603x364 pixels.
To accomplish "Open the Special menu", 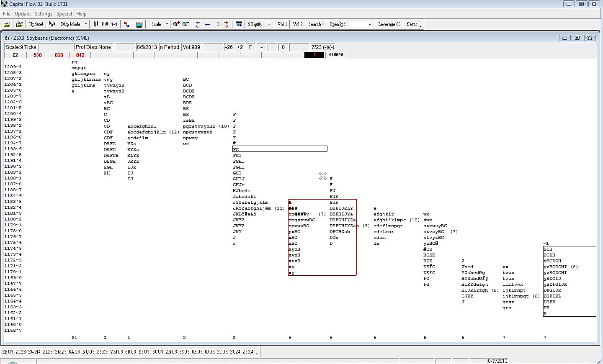I will coord(64,14).
